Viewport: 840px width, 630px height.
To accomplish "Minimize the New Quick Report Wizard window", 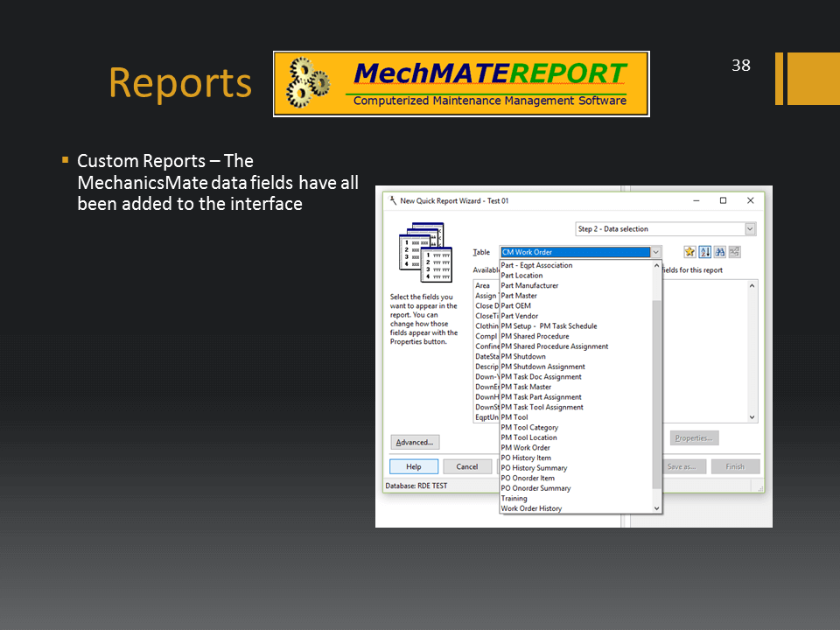I will 696,201.
